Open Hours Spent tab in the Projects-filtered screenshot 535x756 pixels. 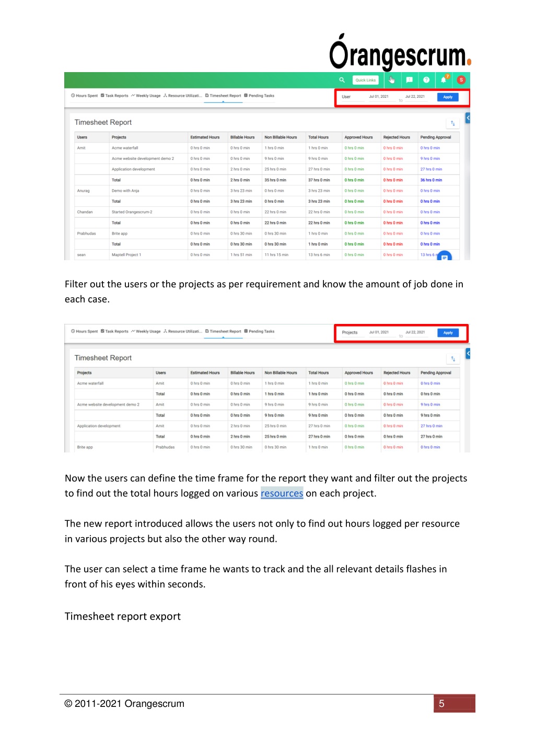pyautogui.click(x=85, y=331)
